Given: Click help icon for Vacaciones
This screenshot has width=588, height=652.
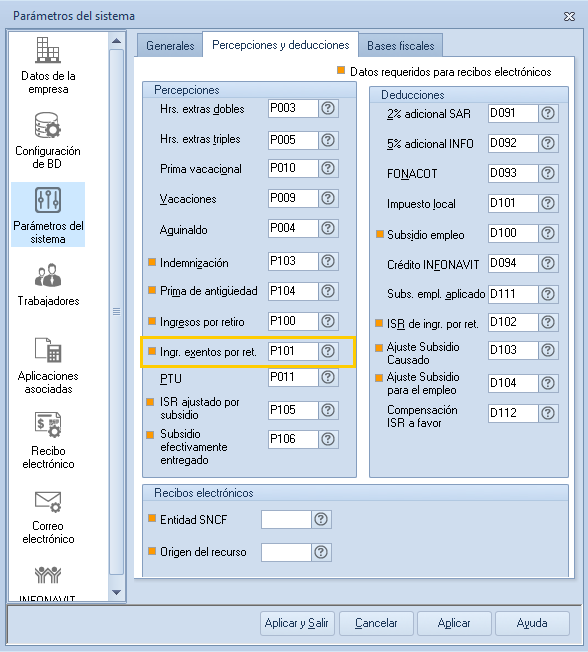Looking at the screenshot, I should click(328, 198).
